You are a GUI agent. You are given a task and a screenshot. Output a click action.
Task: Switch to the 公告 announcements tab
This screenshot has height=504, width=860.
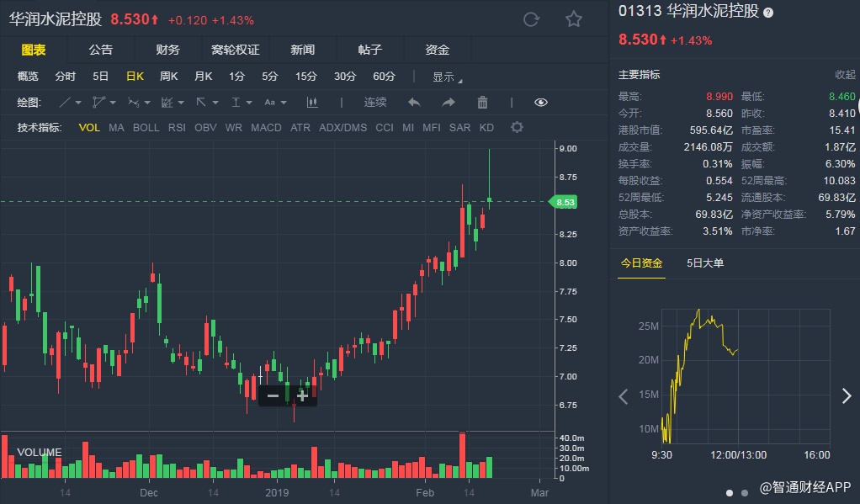(101, 50)
